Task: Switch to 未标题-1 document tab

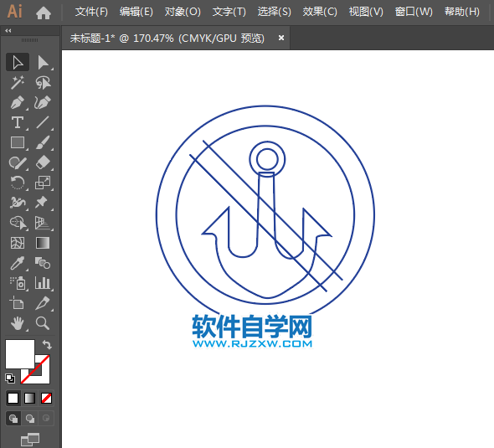Action: tap(167, 39)
